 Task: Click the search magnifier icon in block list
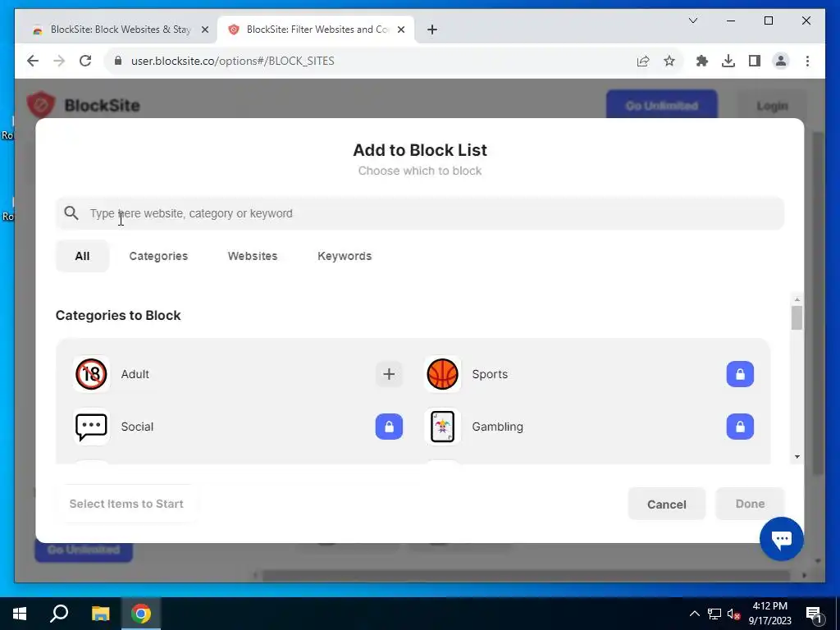point(71,213)
